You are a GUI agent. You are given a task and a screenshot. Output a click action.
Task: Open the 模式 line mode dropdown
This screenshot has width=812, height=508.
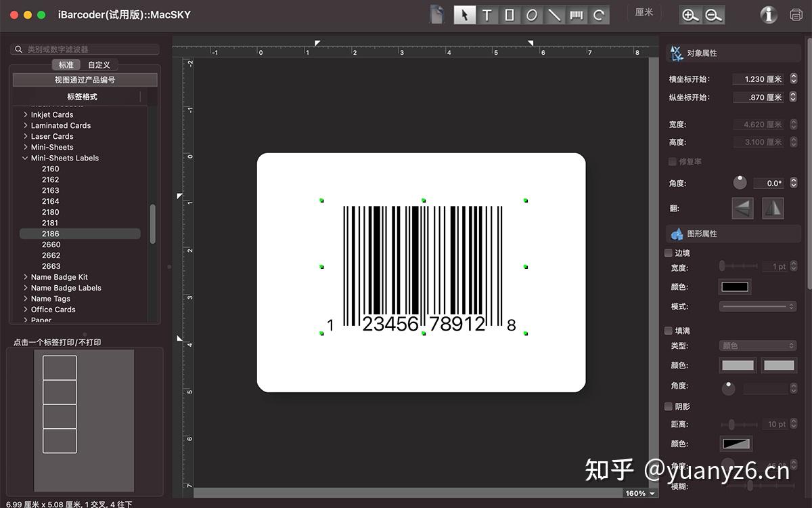click(x=757, y=306)
